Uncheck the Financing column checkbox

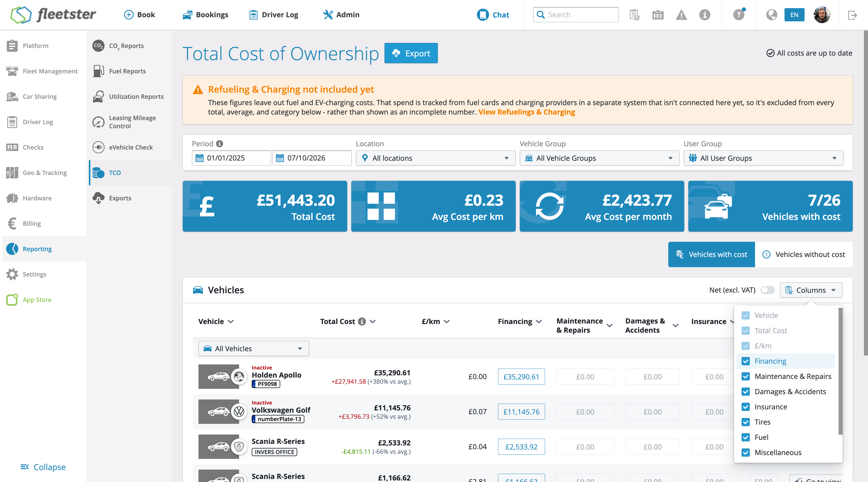click(745, 361)
